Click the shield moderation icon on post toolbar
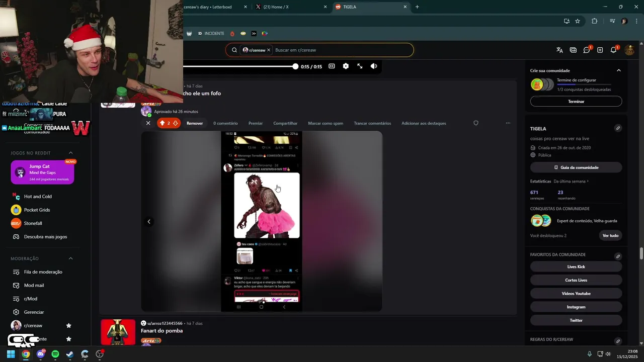The image size is (644, 362). 476,123
